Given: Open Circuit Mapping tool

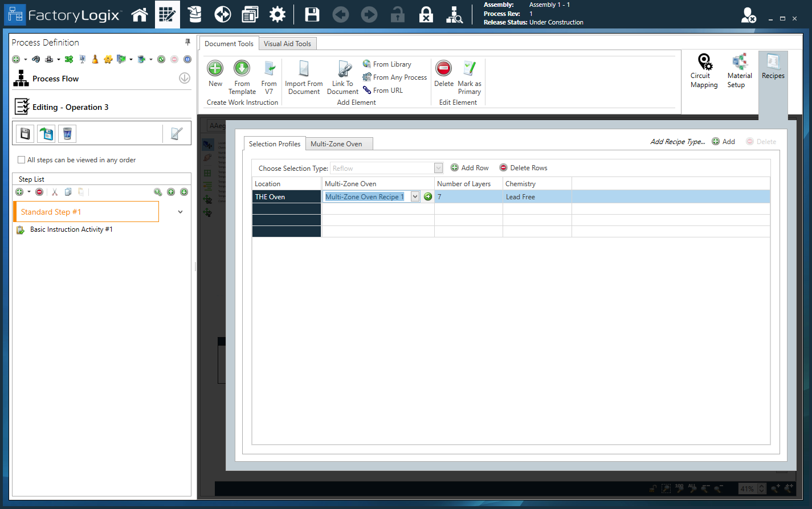Looking at the screenshot, I should (704, 71).
